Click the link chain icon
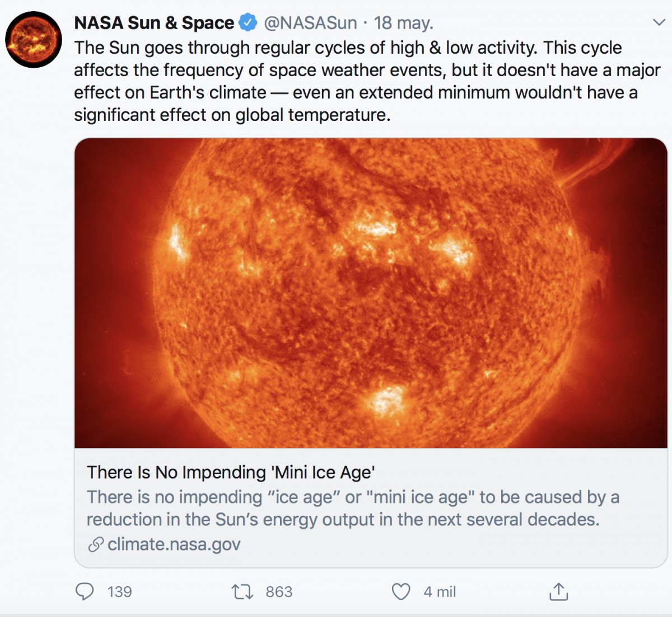This screenshot has height=617, width=672. coord(96,544)
